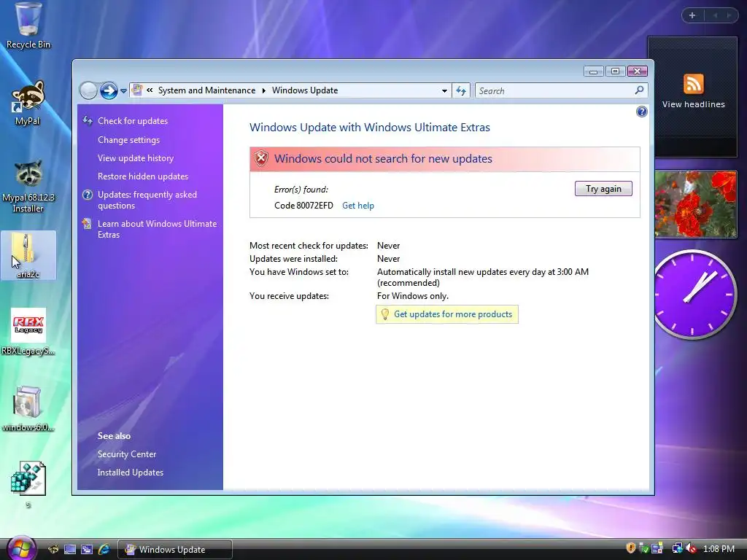Click the search magnifier icon
This screenshot has height=560, width=747.
pyautogui.click(x=639, y=90)
